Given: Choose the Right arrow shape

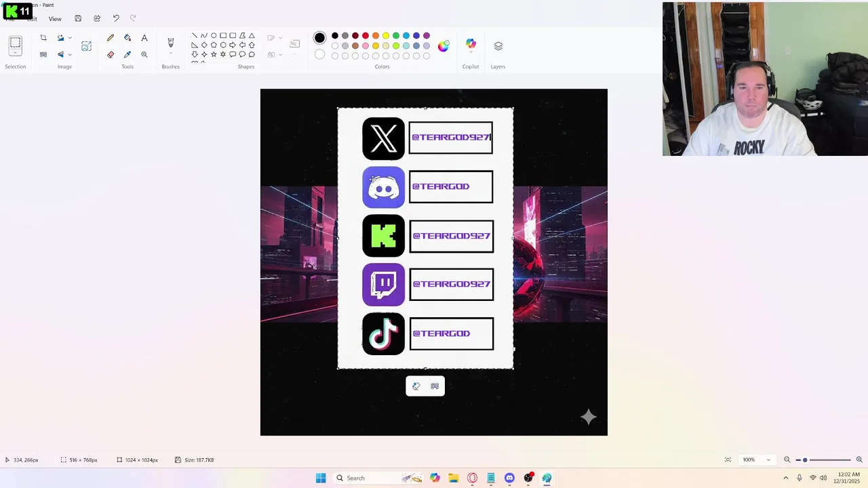Looking at the screenshot, I should pyautogui.click(x=233, y=45).
